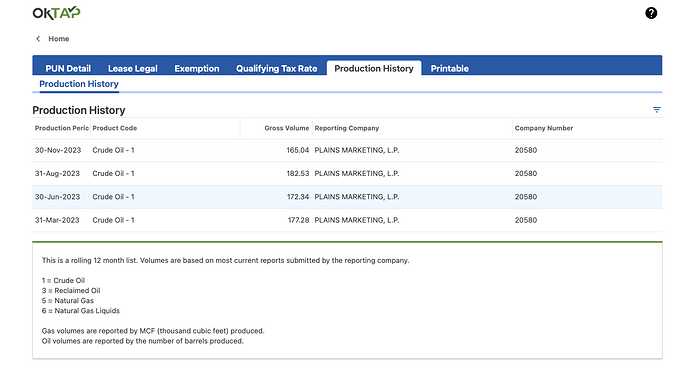Screen dimensions: 690x370
Task: Click the gas volumes MCF note
Action: pyautogui.click(x=153, y=331)
